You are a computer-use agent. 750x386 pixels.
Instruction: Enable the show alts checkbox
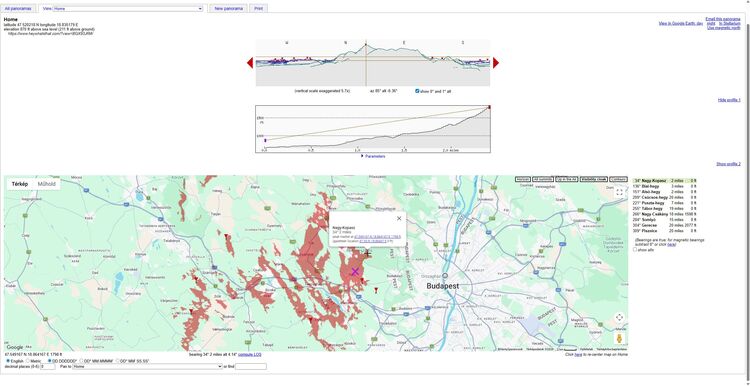point(635,249)
